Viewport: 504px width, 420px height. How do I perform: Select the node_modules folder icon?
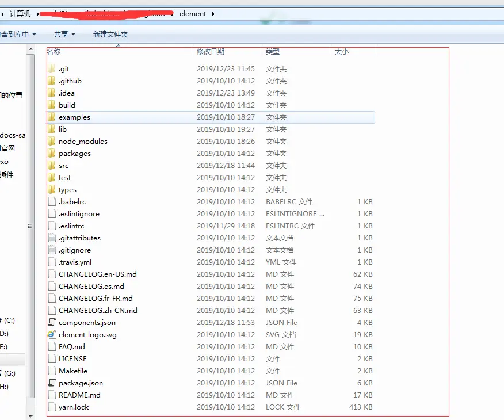(51, 141)
